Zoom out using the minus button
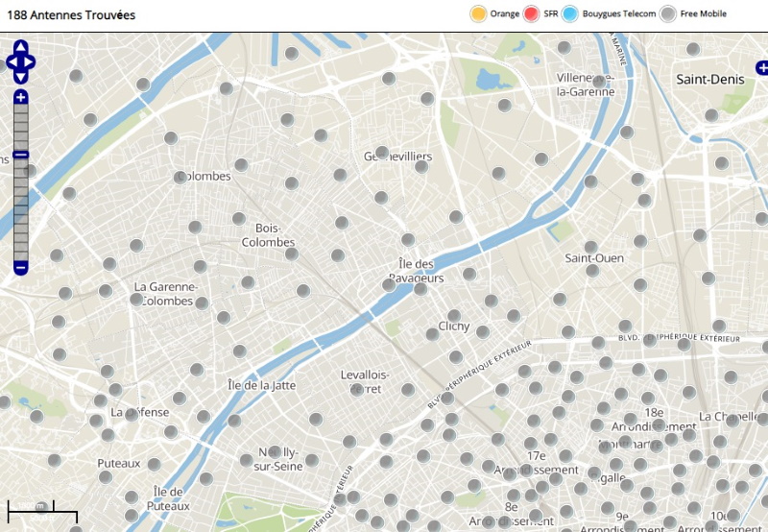The image size is (768, 532). 21,267
